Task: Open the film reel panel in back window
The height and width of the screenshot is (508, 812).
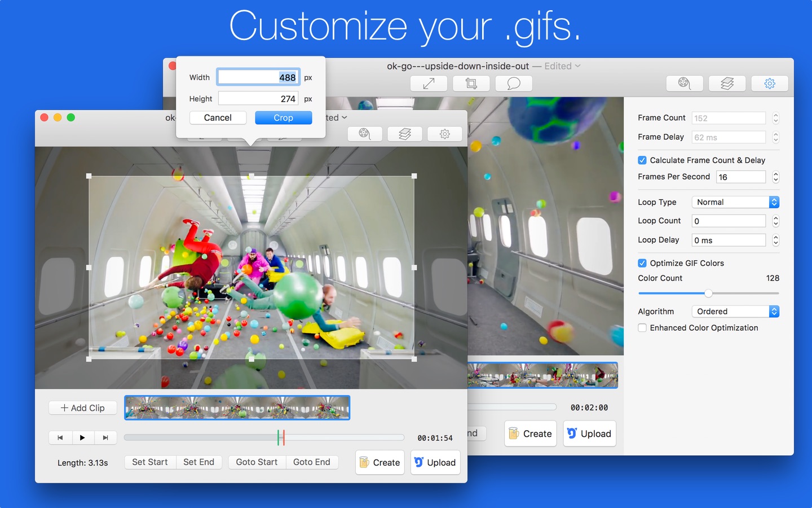Action: coord(684,84)
